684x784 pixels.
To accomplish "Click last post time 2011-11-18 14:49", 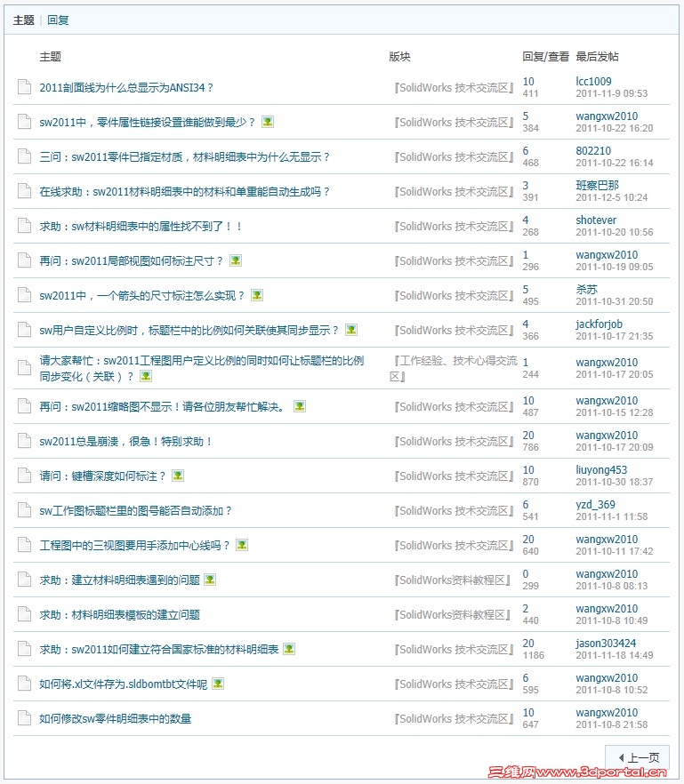I will click(x=614, y=655).
